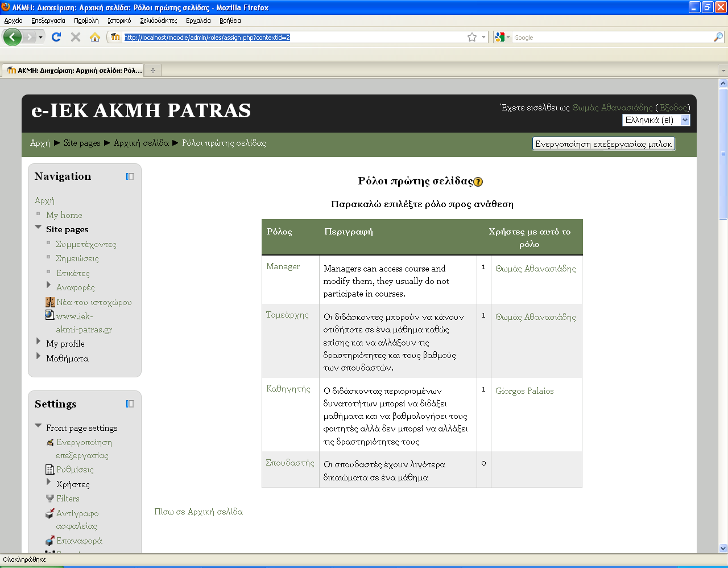Click Ενεργοποίηση επεξεργασίας μπλοκ button
This screenshot has width=728, height=568.
coord(603,144)
